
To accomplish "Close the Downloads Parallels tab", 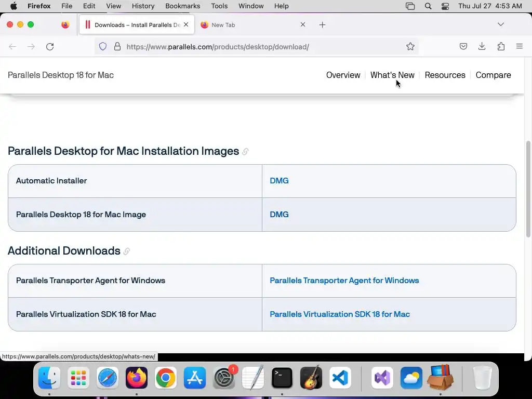I will [186, 24].
